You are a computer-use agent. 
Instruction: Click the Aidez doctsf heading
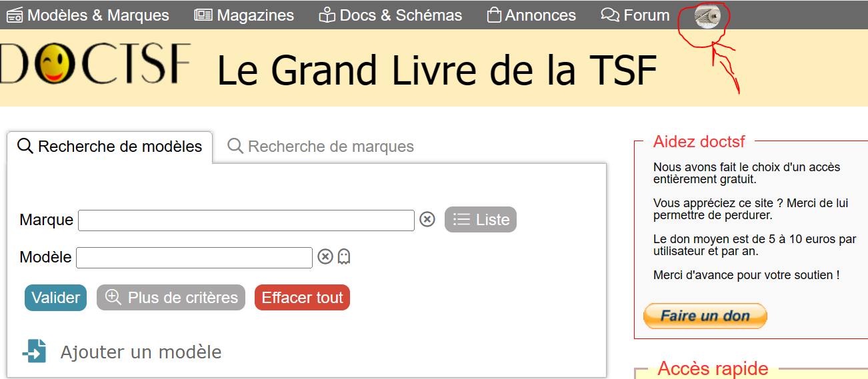pyautogui.click(x=699, y=142)
